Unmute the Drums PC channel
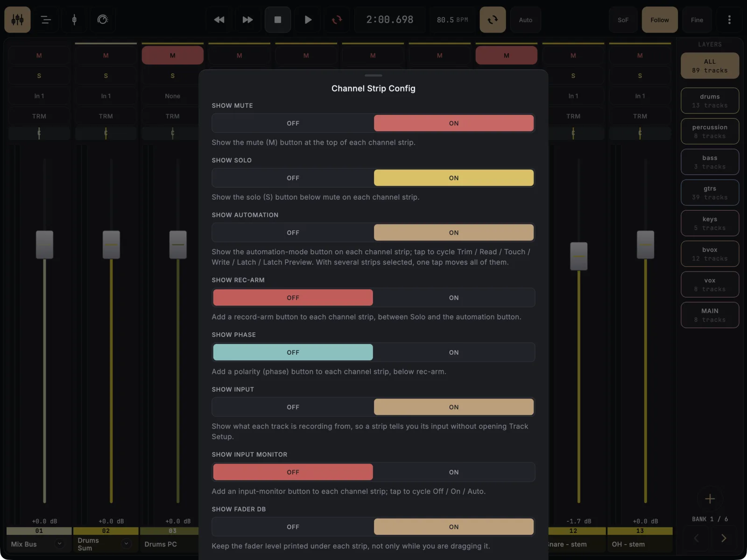The width and height of the screenshot is (747, 560). [173, 56]
